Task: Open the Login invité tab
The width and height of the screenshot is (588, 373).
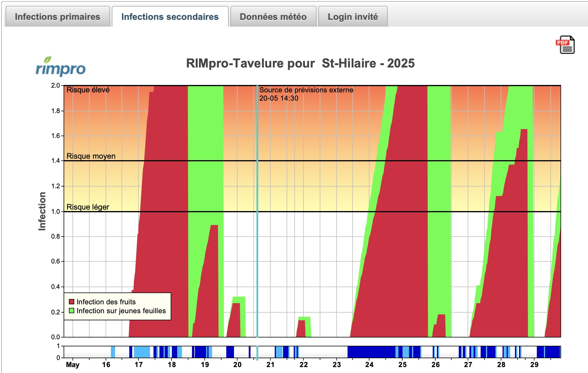Action: (353, 17)
